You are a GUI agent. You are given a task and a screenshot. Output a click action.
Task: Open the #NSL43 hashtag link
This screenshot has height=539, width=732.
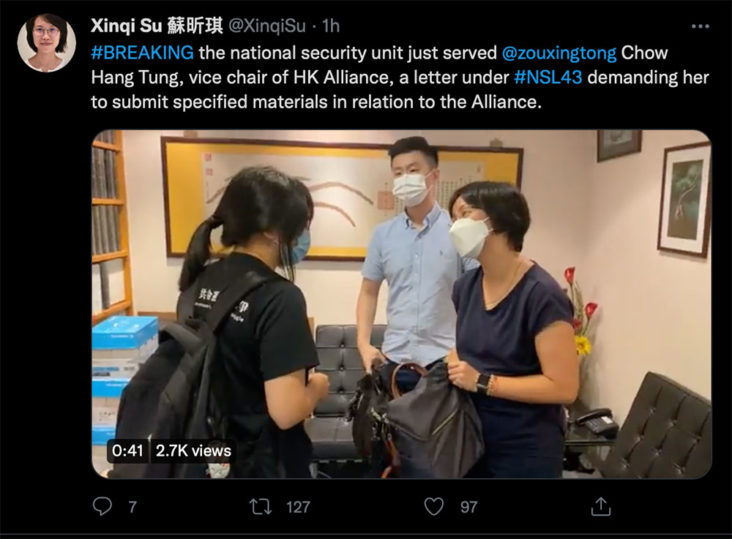pos(548,77)
